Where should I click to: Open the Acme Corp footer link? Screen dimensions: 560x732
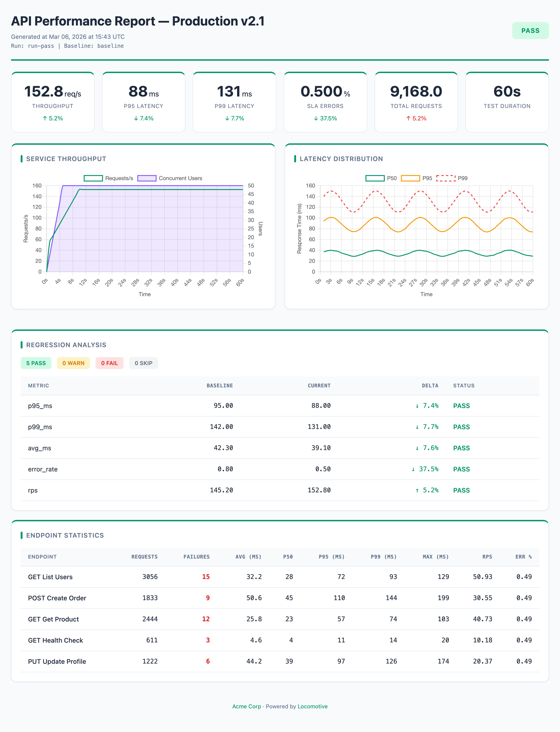pyautogui.click(x=247, y=706)
